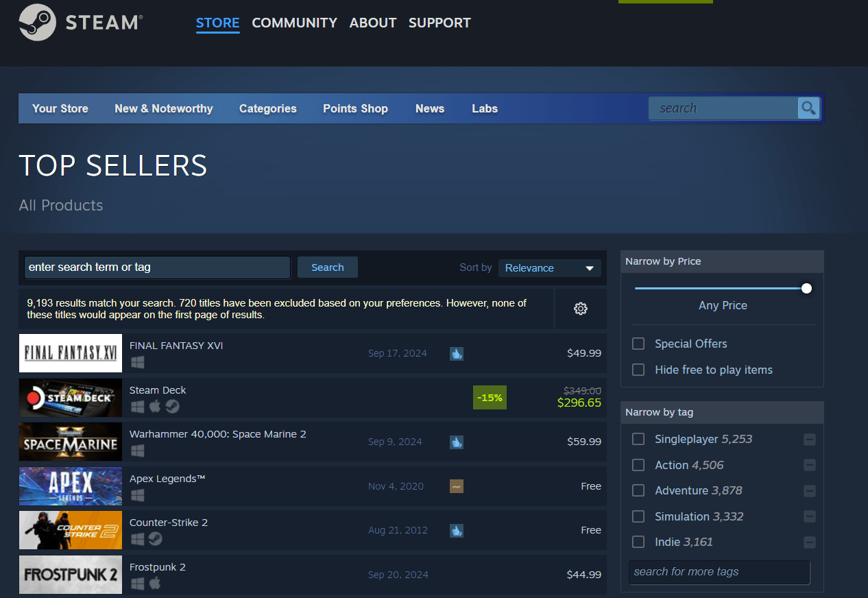Expand the New & Noteworthy menu
This screenshot has height=598, width=868.
[x=163, y=108]
